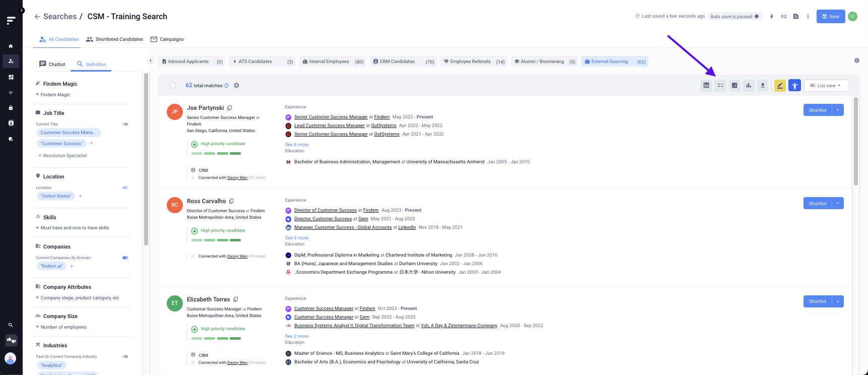This screenshot has width=868, height=375.
Task: Open the filter funnel sidebar icon
Action: 11,93
